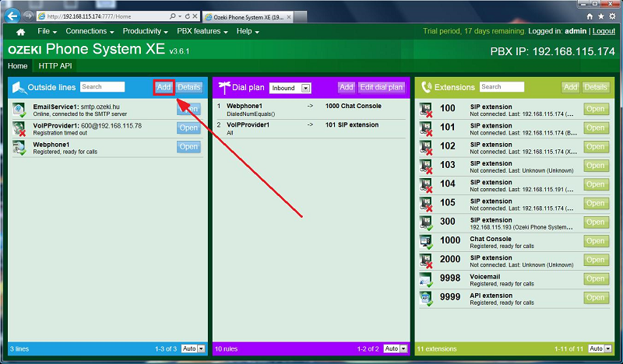Focus the Extensions search field
This screenshot has width=623, height=364.
[x=502, y=87]
